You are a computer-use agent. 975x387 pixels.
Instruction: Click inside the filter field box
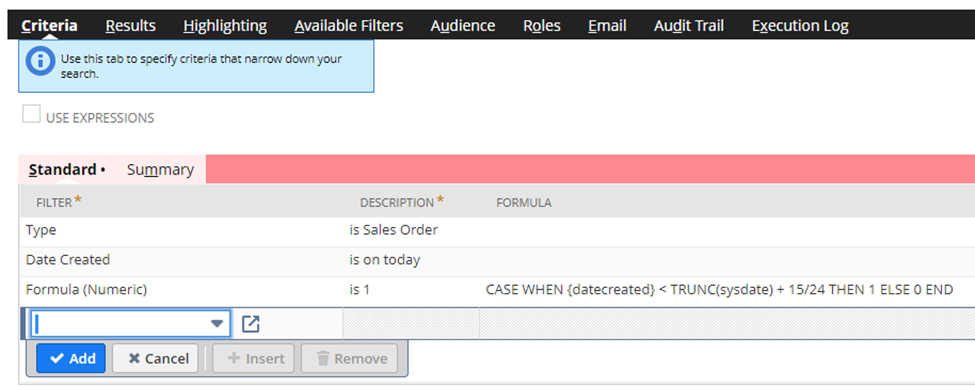pyautogui.click(x=131, y=324)
